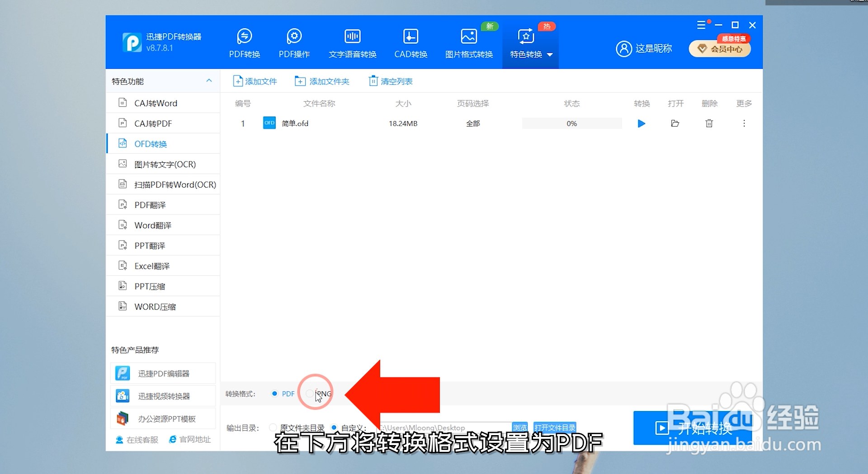This screenshot has width=868, height=474.
Task: Select PPT压缩 in the sidebar
Action: click(x=163, y=286)
